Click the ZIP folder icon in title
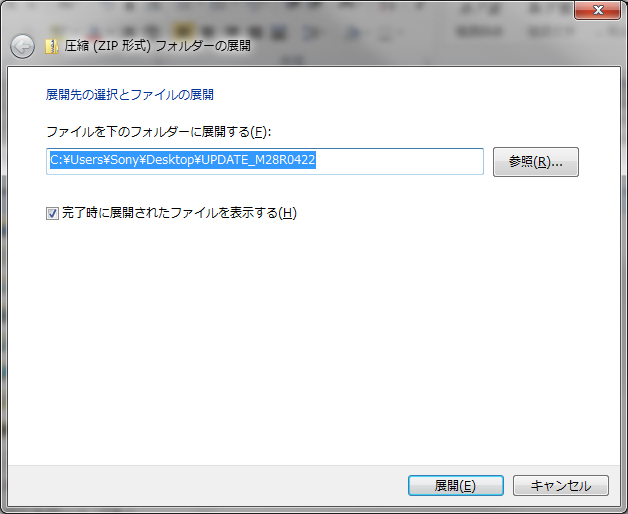This screenshot has height=514, width=628. (x=51, y=46)
